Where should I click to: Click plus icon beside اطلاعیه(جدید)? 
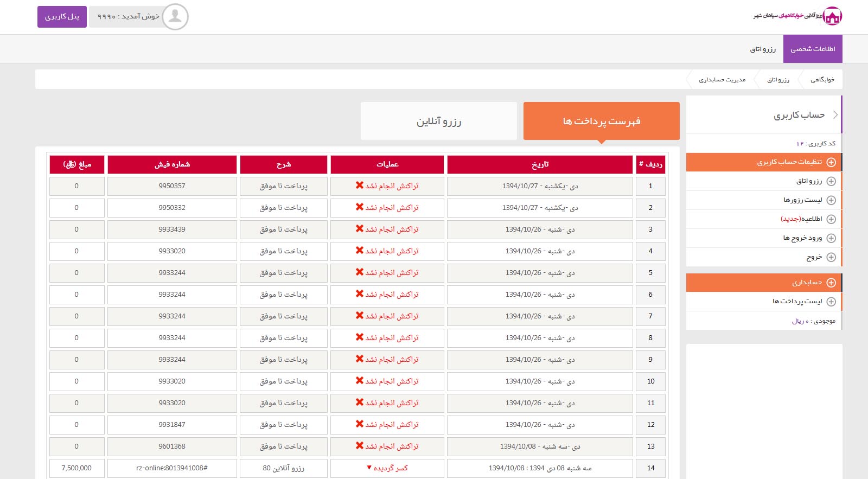coord(831,219)
